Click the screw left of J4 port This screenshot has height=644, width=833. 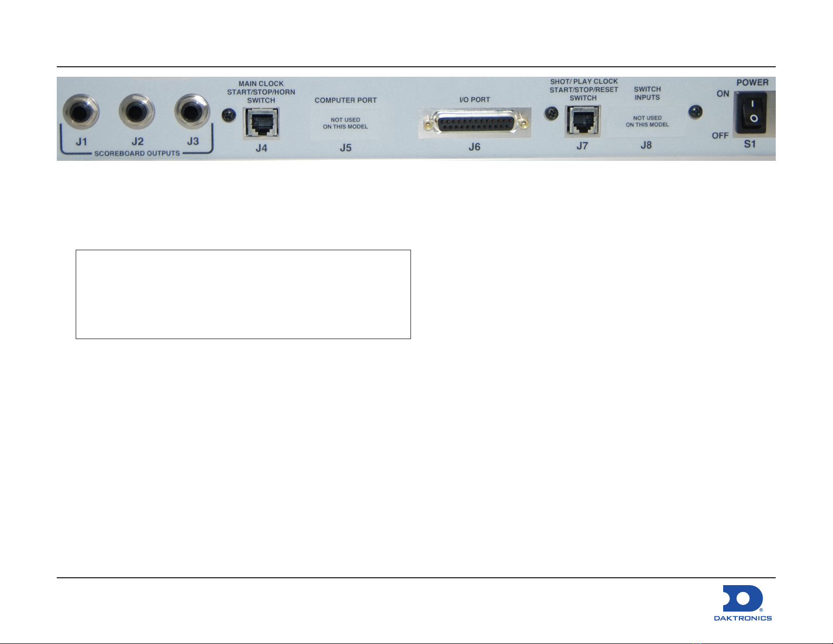(229, 115)
